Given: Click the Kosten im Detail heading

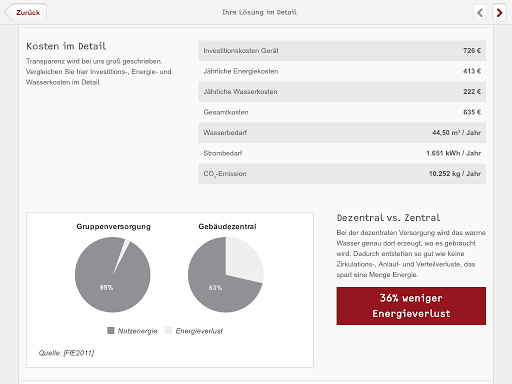Looking at the screenshot, I should pos(66,46).
